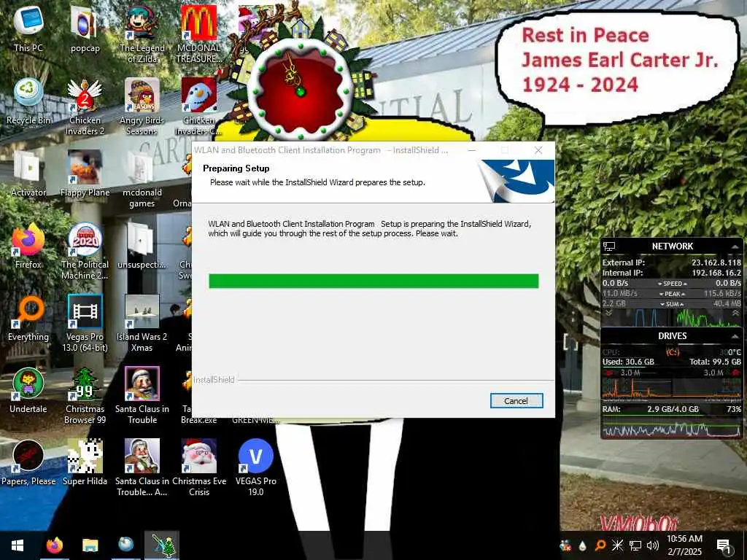
Task: Launch Chicken Invaders 2 shortcut
Action: pos(85,106)
